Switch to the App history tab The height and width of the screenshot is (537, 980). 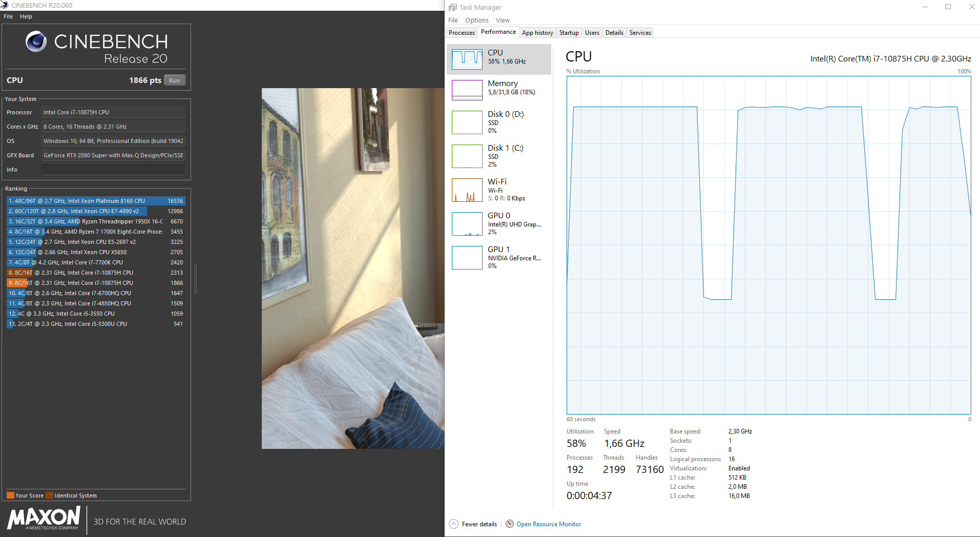pos(537,32)
